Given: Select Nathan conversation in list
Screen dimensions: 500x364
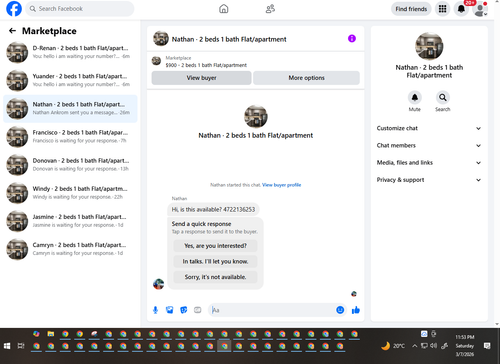Looking at the screenshot, I should click(70, 109).
